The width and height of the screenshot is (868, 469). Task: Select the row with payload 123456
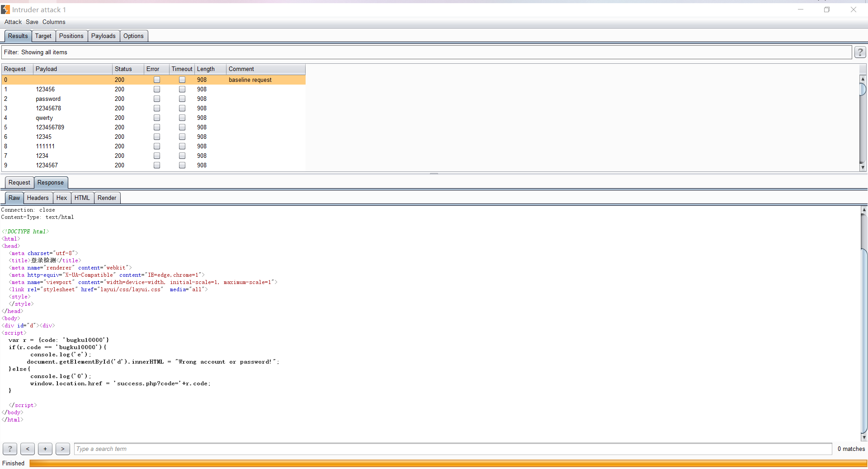tap(154, 89)
